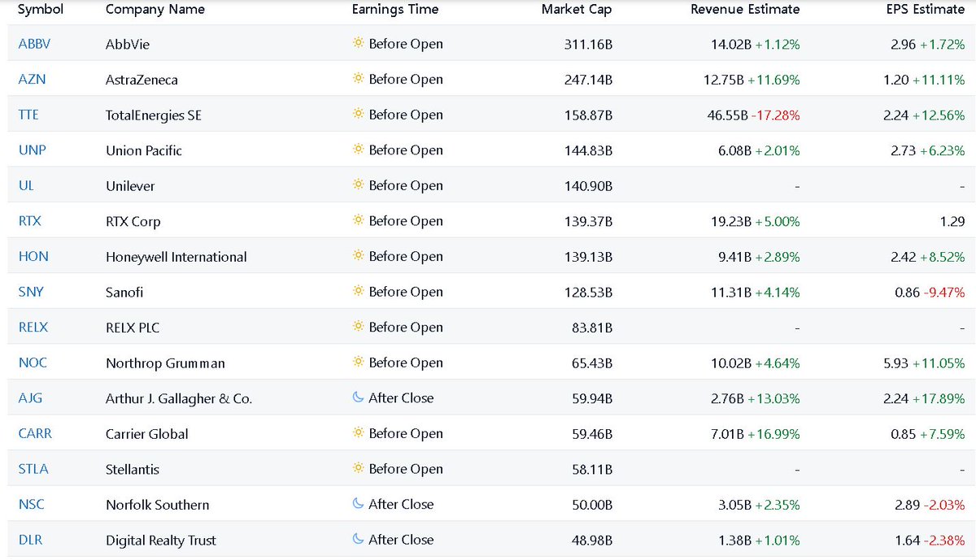Click RTX Corp revenue estimate 19.23B +5.00%
This screenshot has height=560, width=976.
756,221
